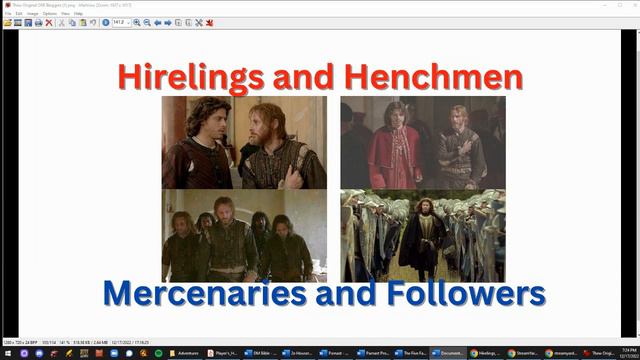This screenshot has width=640, height=360.
Task: Click the Copy toolbar icon
Action: click(x=72, y=23)
